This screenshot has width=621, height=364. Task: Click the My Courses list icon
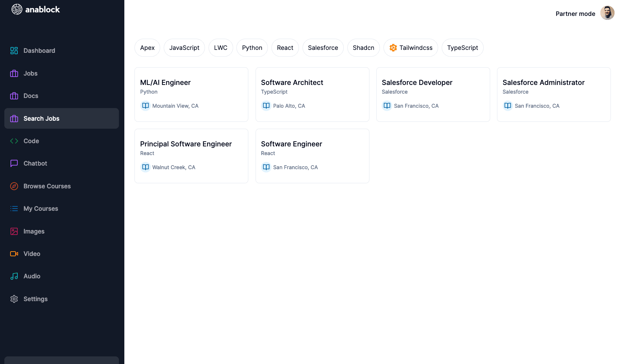[x=14, y=209]
